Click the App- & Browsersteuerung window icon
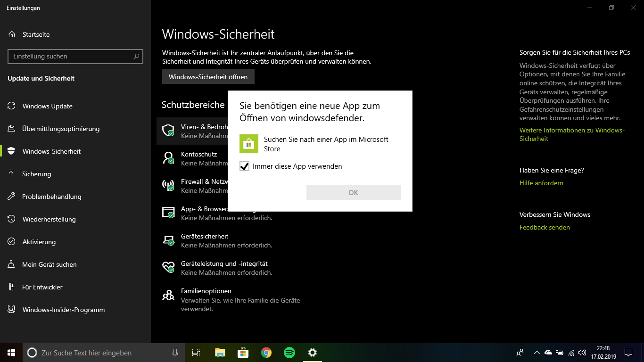 pyautogui.click(x=168, y=213)
